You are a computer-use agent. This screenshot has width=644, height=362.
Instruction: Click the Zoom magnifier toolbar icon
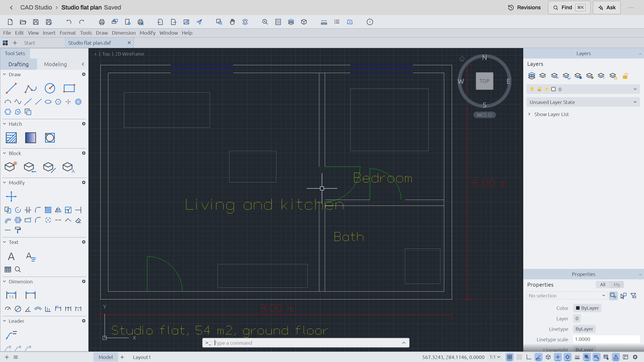point(265,22)
